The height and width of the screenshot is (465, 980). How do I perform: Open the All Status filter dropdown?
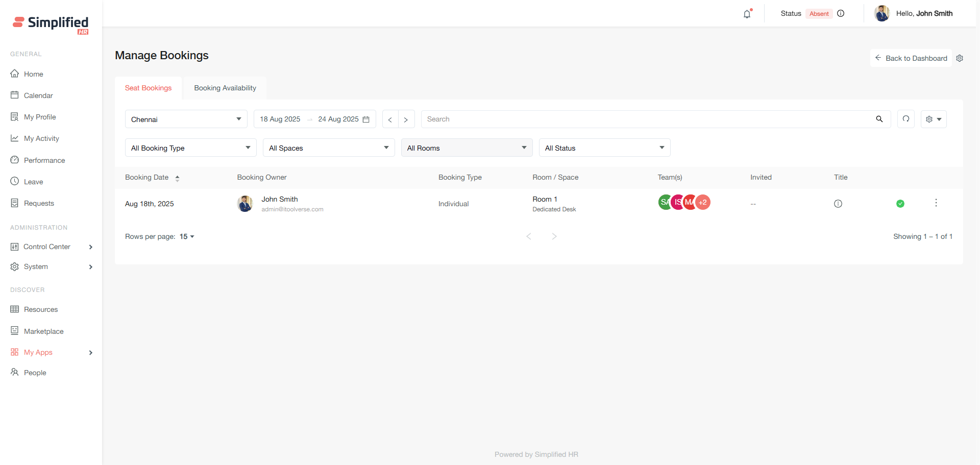point(604,148)
